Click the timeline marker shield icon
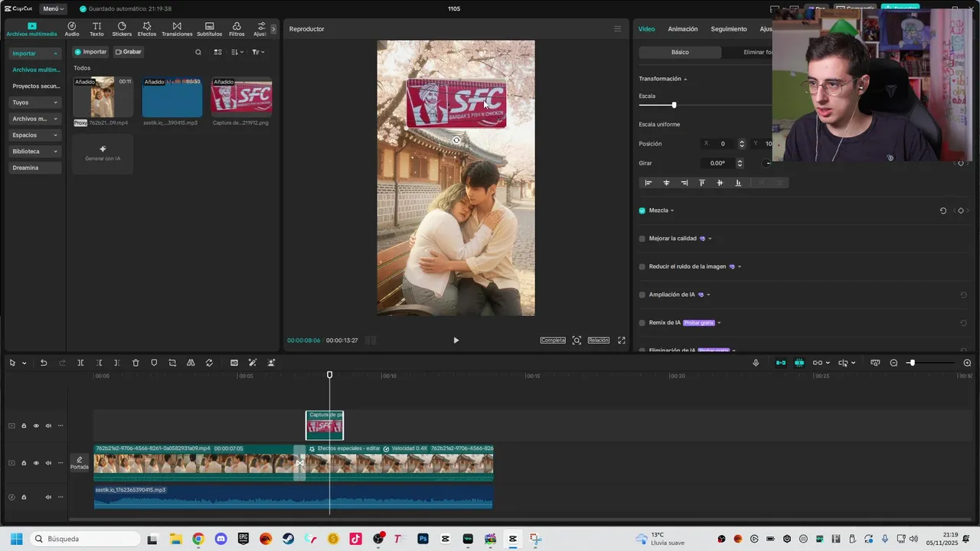The image size is (980, 551). 154,363
